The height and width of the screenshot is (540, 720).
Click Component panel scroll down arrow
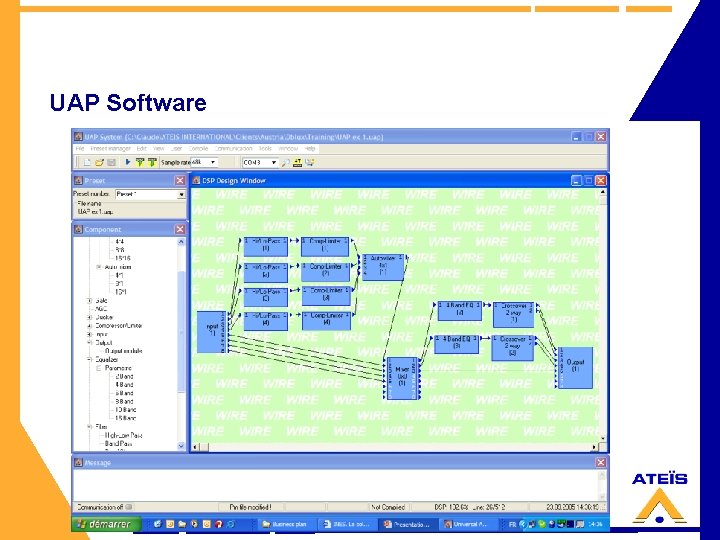pyautogui.click(x=181, y=446)
